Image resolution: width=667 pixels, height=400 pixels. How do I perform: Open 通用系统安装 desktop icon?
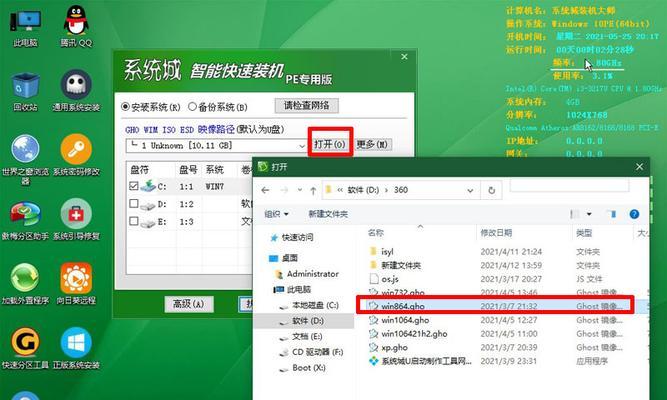(76, 90)
